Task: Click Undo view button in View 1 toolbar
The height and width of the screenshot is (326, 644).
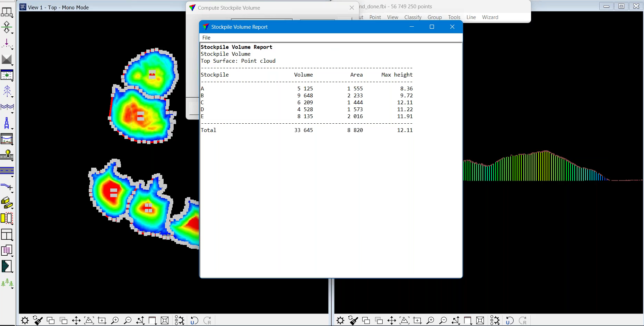Action: tap(194, 320)
